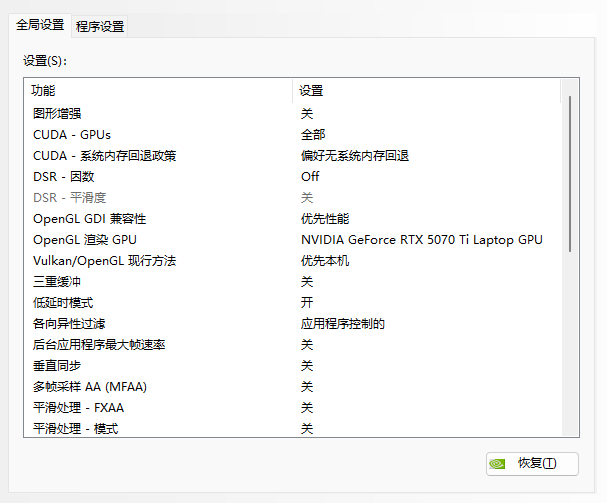Switch to the 程序设置 tab

click(100, 27)
